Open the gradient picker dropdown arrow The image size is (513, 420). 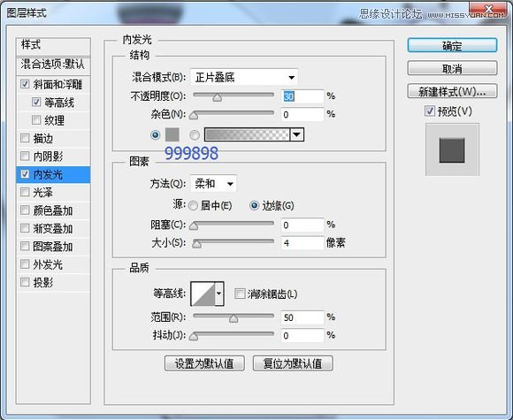296,134
